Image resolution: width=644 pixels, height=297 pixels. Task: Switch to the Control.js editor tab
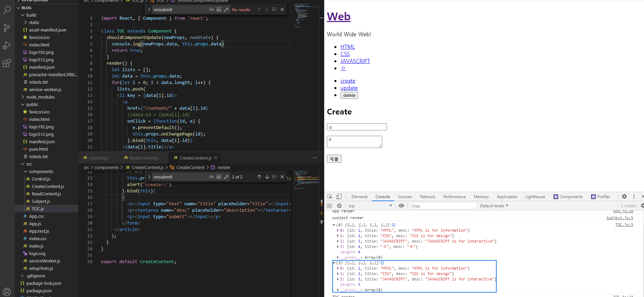click(98, 158)
